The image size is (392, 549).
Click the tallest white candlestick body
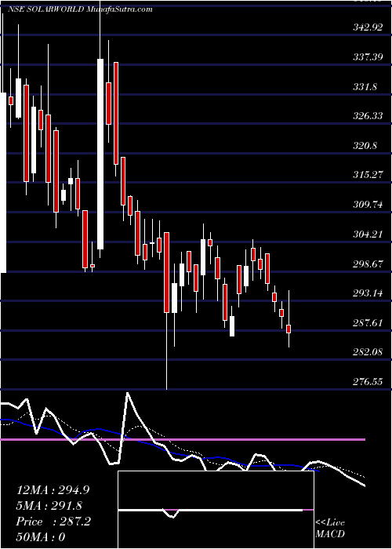(x=100, y=154)
